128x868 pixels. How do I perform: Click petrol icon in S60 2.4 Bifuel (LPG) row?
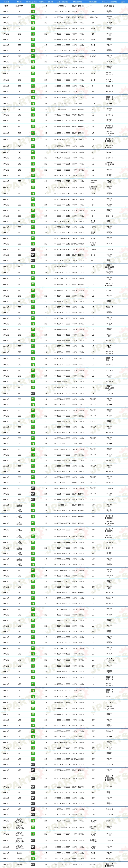(33, 181)
